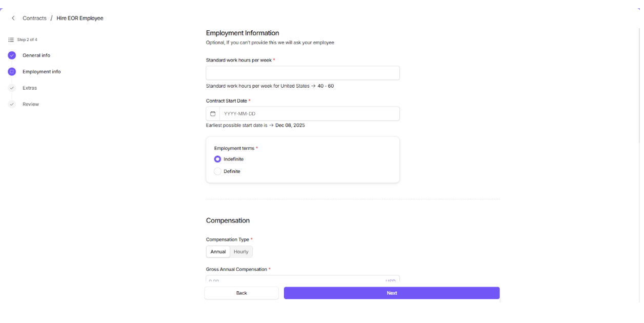
Task: Click the back arrow icon beside Contracts
Action: coord(13,18)
